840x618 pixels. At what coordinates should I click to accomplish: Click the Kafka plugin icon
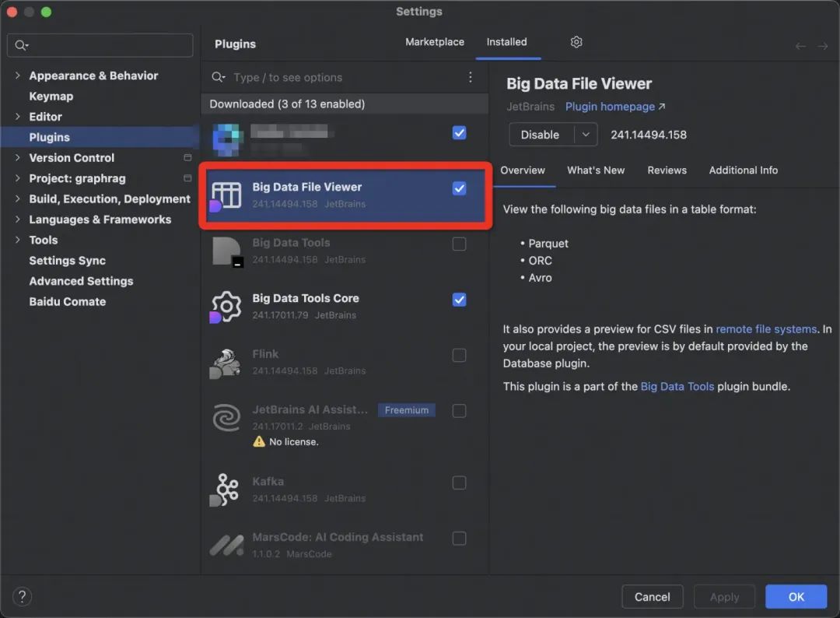(x=226, y=490)
